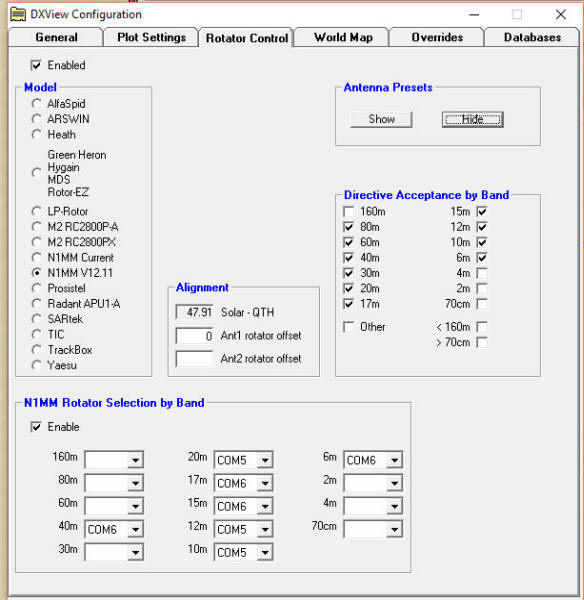This screenshot has width=584, height=600.
Task: Toggle 60m directive acceptance checkbox
Action: pyautogui.click(x=349, y=242)
